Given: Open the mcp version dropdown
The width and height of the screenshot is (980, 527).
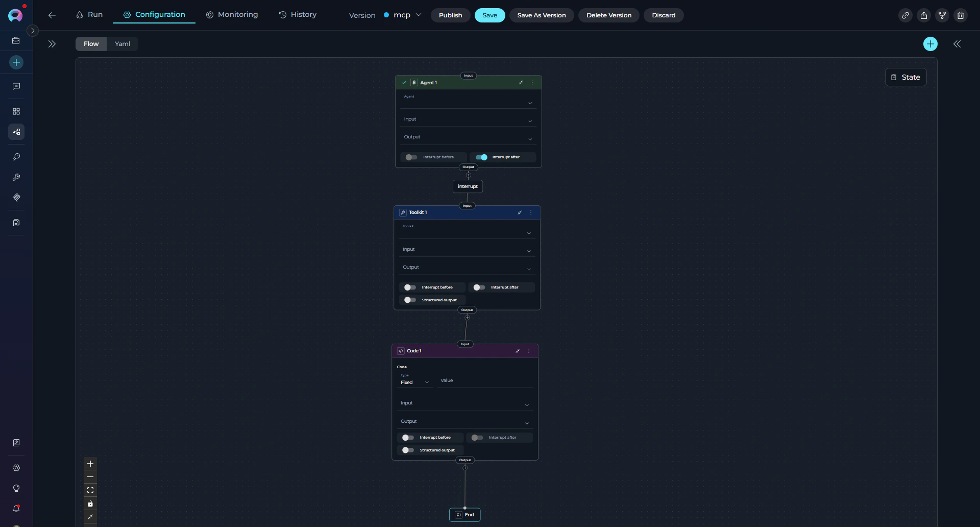Looking at the screenshot, I should click(403, 15).
